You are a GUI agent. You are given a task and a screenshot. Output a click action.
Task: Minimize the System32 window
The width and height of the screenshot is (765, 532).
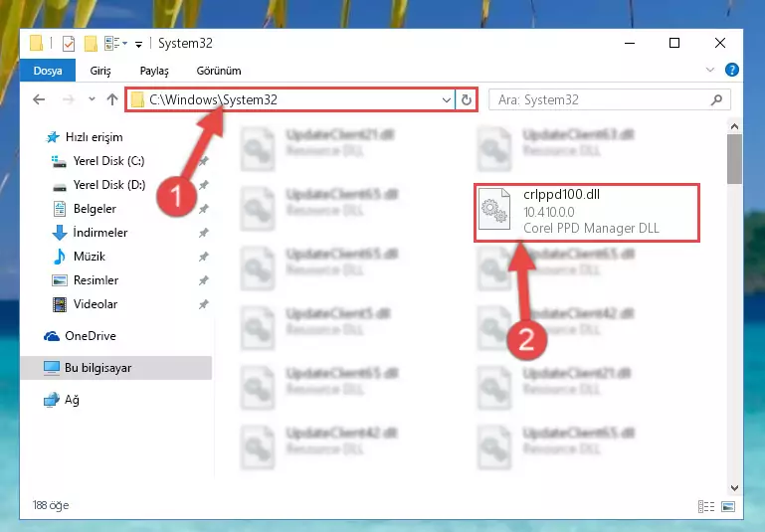tap(630, 43)
